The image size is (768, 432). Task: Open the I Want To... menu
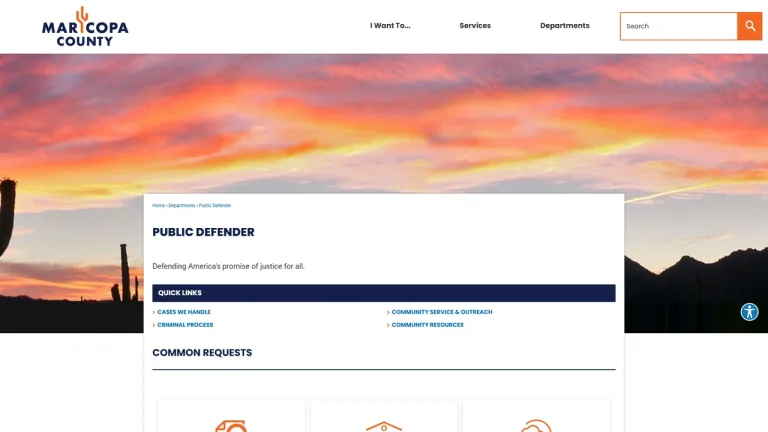(390, 25)
